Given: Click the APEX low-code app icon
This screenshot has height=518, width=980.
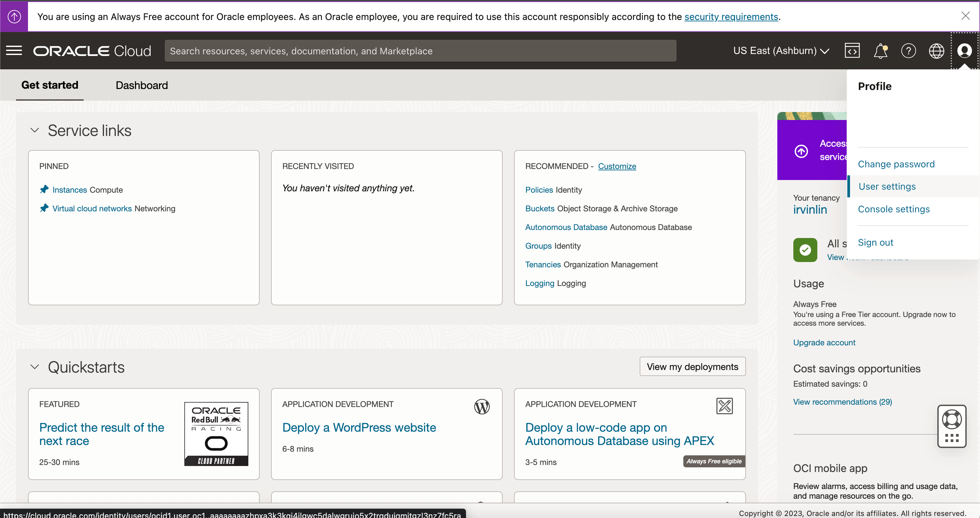Looking at the screenshot, I should (724, 406).
